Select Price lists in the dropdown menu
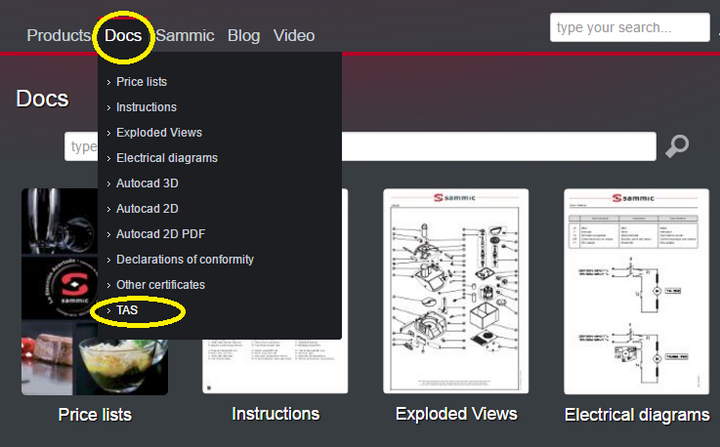Image resolution: width=720 pixels, height=447 pixels. [x=141, y=82]
